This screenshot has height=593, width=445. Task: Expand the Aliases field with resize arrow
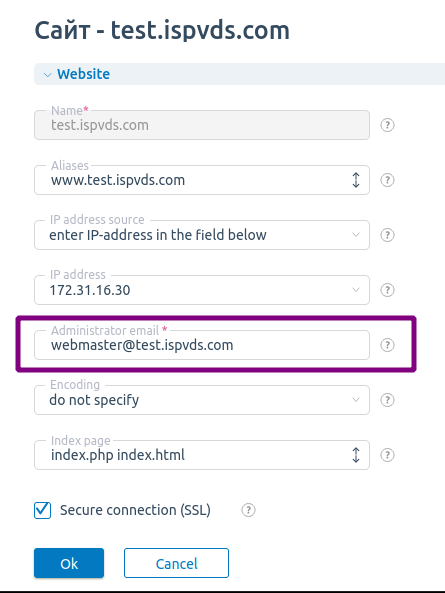356,180
